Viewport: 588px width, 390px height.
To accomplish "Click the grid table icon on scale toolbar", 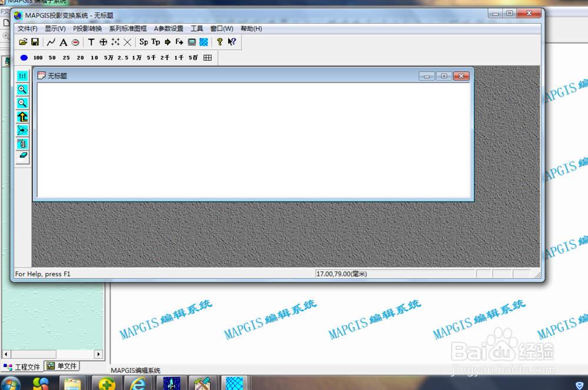I will (x=208, y=58).
